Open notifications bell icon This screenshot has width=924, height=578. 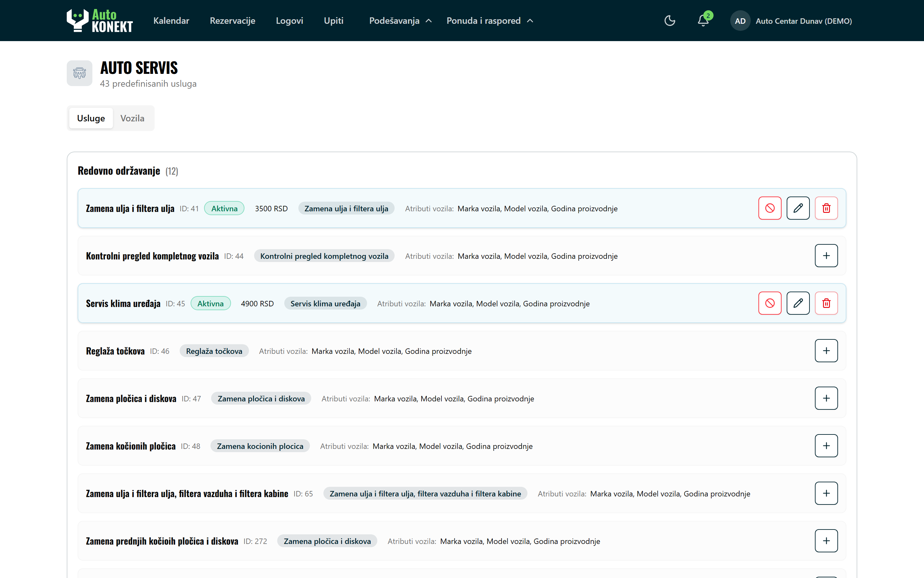point(703,21)
